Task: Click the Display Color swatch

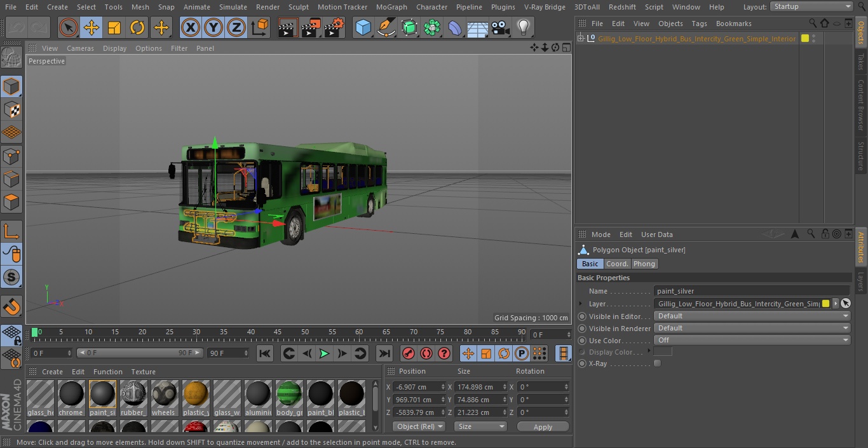Action: 663,352
